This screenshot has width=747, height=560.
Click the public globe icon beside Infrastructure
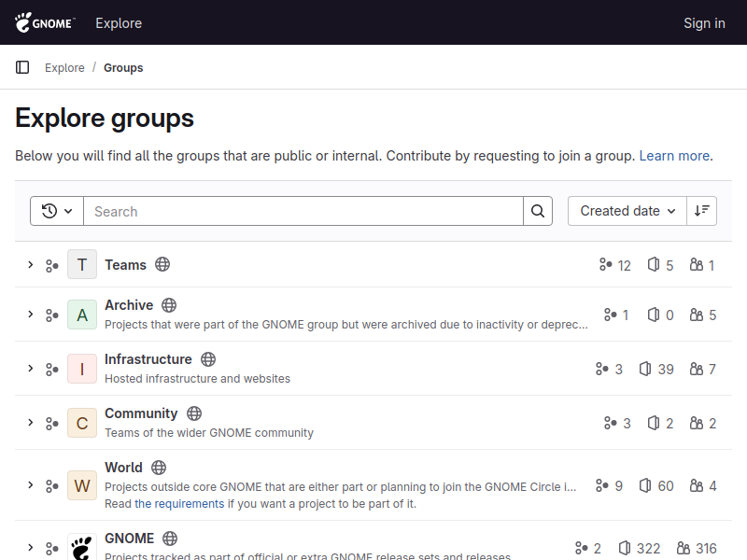pyautogui.click(x=208, y=359)
